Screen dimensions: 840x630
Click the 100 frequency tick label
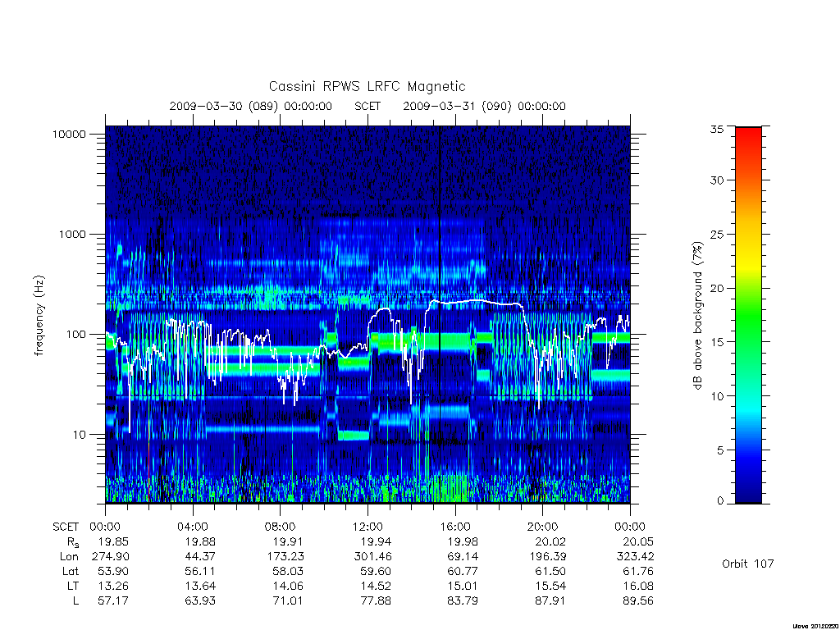tap(75, 335)
